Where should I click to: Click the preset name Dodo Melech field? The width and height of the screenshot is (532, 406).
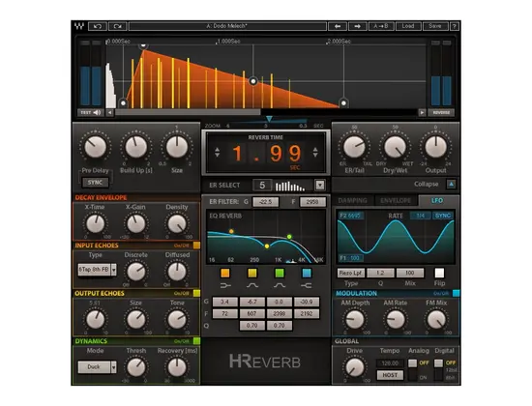pos(227,26)
